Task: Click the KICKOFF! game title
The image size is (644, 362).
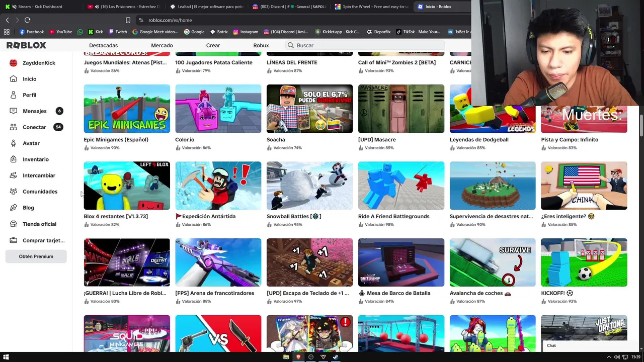Action: tap(557, 293)
